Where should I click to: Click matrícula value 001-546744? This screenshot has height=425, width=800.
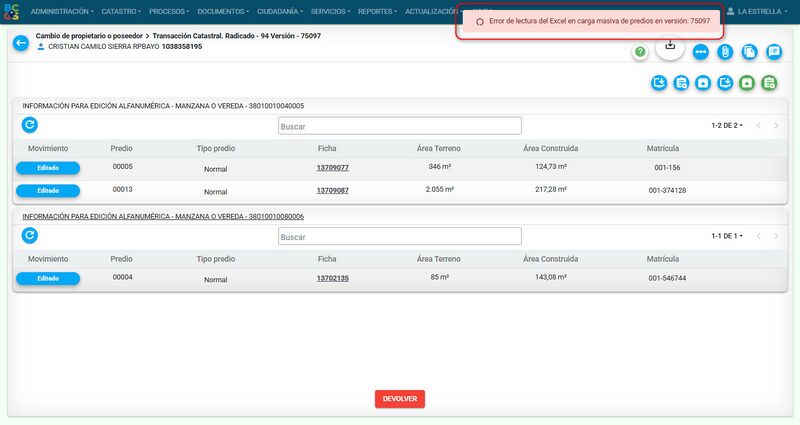(x=667, y=278)
